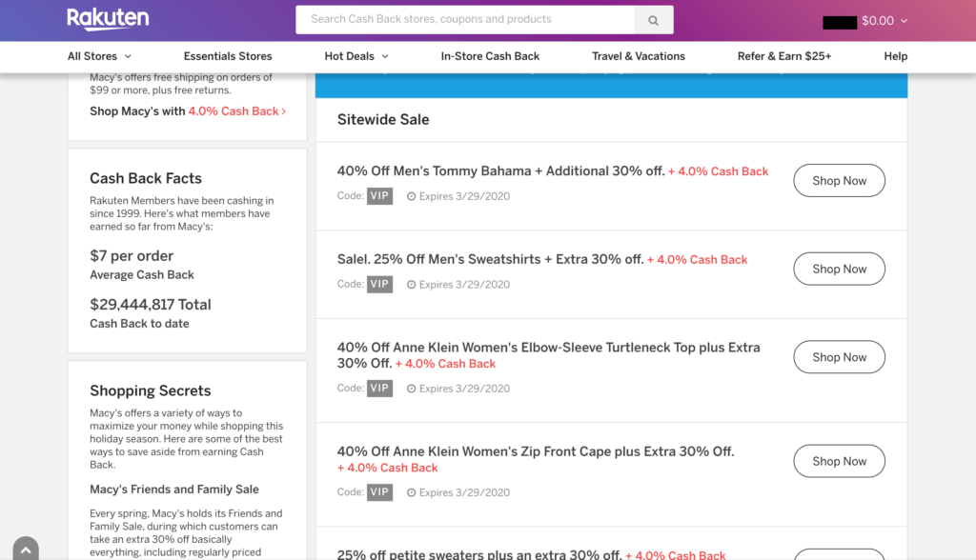Click the search magnifier icon
The height and width of the screenshot is (560, 976).
pos(653,20)
